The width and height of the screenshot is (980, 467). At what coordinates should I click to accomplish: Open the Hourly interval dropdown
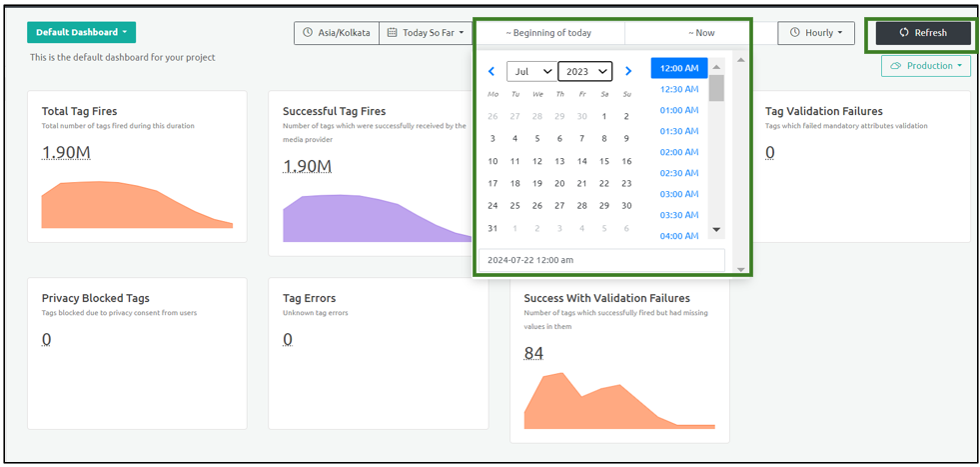pyautogui.click(x=815, y=33)
